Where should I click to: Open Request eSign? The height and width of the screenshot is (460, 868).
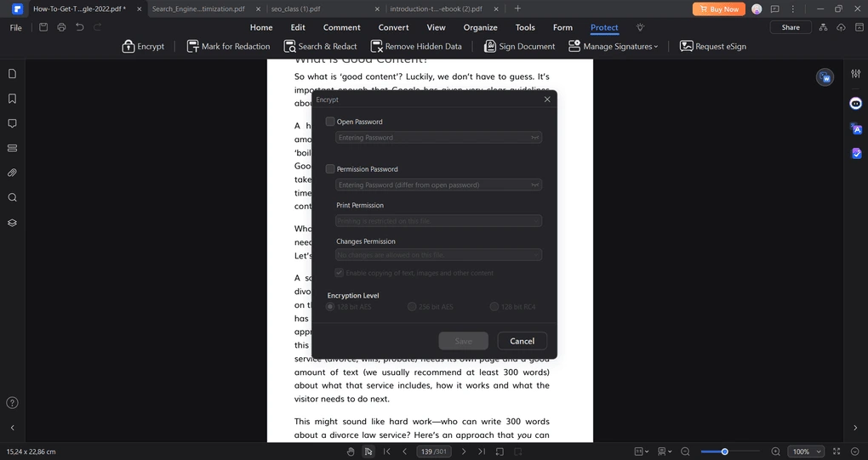coord(713,47)
